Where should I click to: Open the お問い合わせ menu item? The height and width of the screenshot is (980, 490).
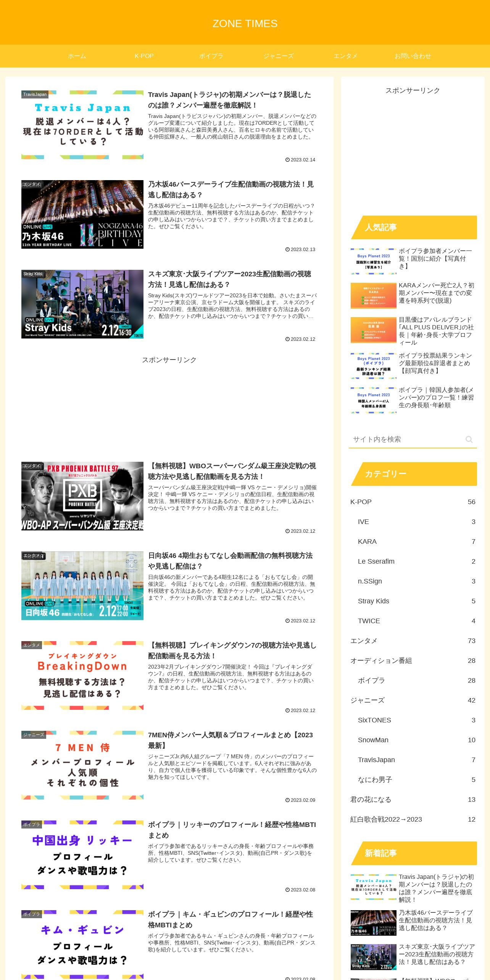click(x=413, y=56)
